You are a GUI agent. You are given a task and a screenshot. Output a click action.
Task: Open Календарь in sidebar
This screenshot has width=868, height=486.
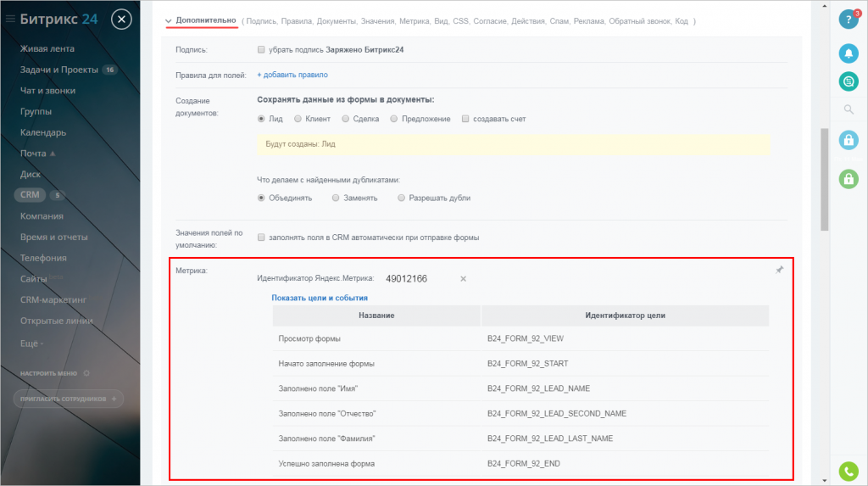pyautogui.click(x=43, y=132)
